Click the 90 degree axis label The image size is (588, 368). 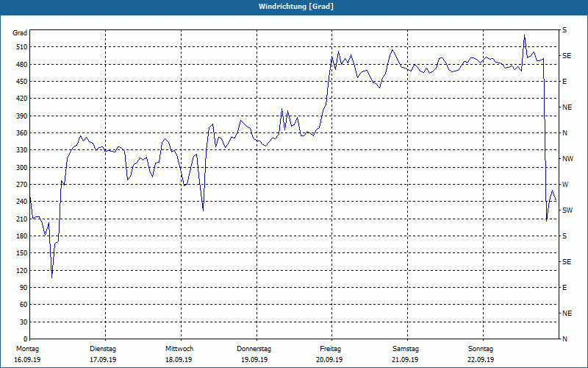(x=23, y=288)
